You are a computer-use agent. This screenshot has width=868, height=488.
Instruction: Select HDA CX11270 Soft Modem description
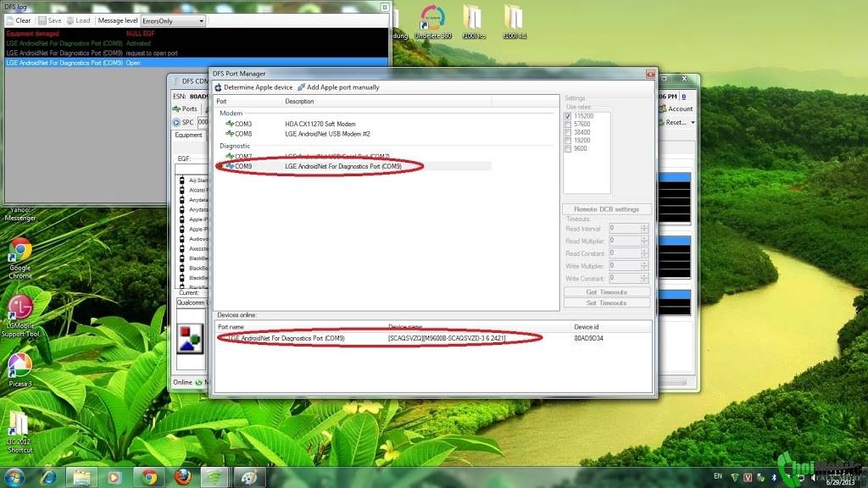click(320, 124)
